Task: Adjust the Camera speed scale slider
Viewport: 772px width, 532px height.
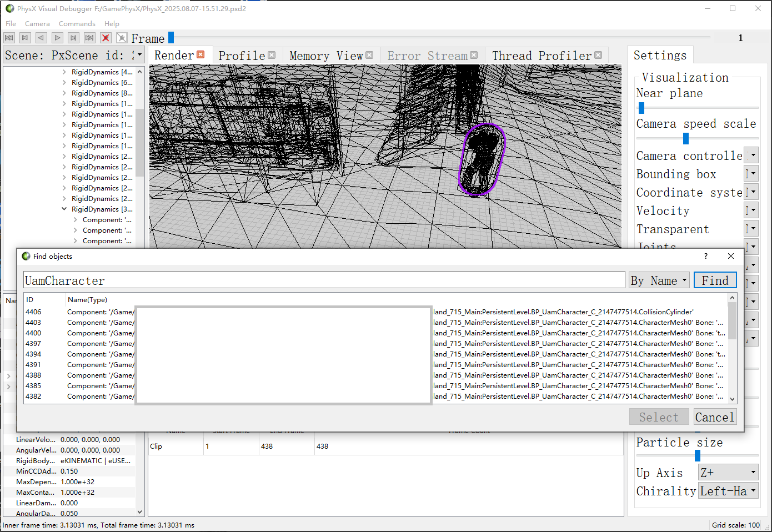Action: (x=686, y=138)
